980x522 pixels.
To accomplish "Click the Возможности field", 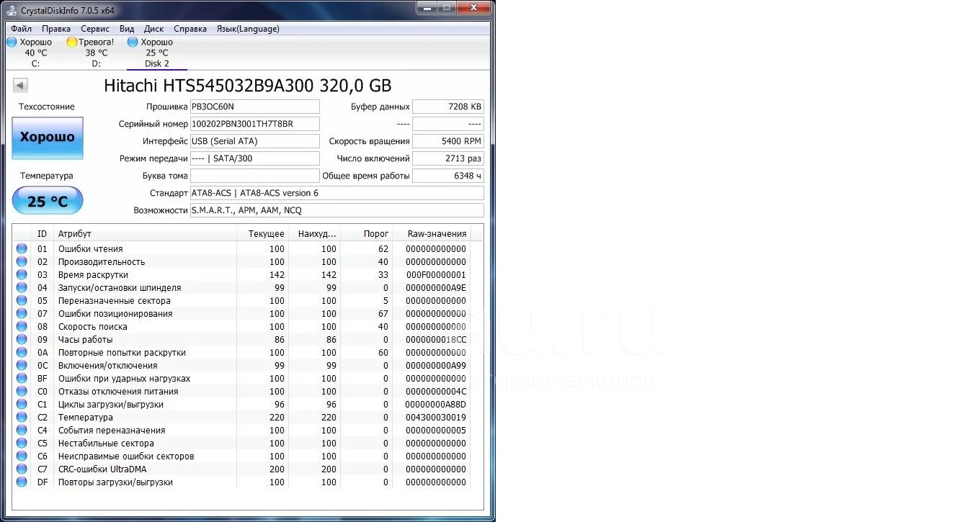I will tap(337, 210).
